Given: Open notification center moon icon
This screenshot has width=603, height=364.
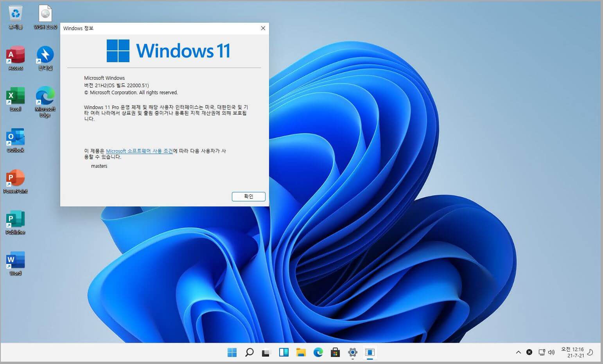Looking at the screenshot, I should tap(590, 352).
